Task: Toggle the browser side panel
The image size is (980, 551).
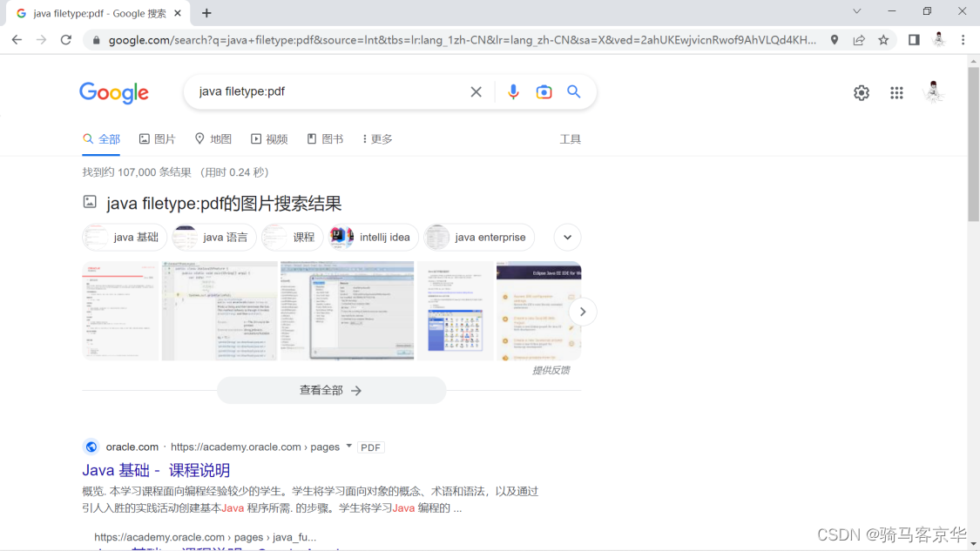Action: (x=914, y=40)
